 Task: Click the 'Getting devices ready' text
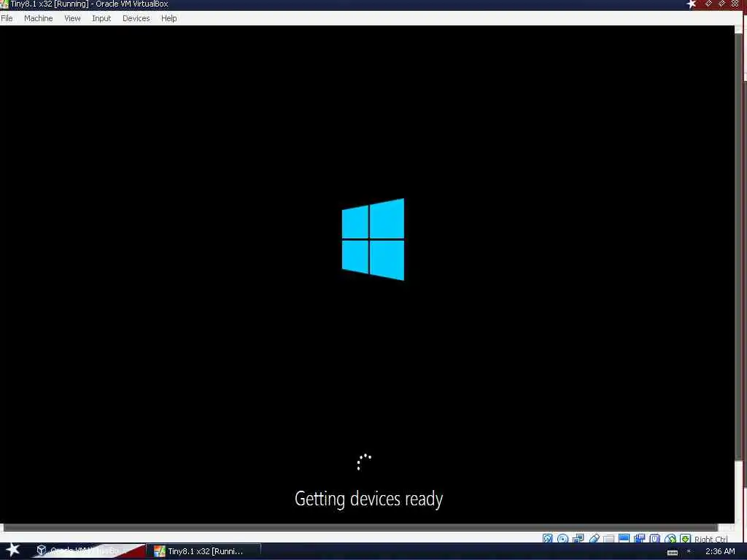pos(368,499)
